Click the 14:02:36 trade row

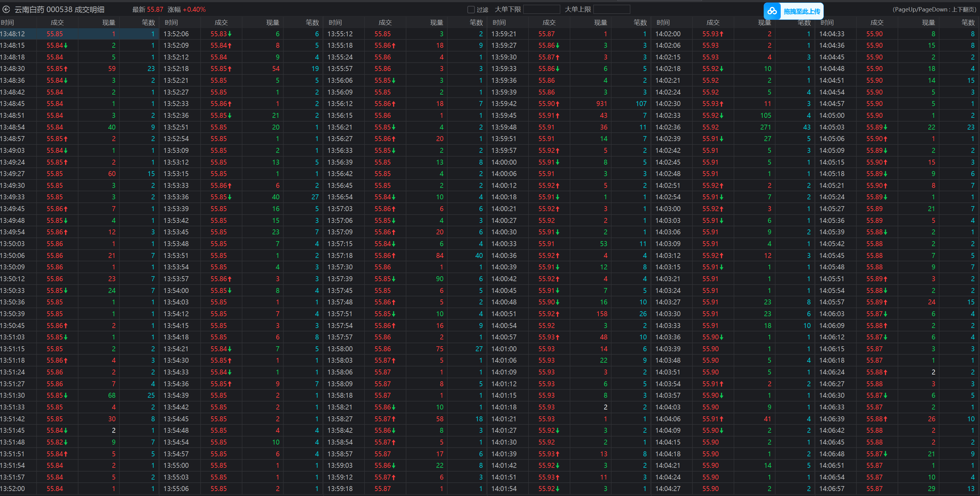[734, 127]
